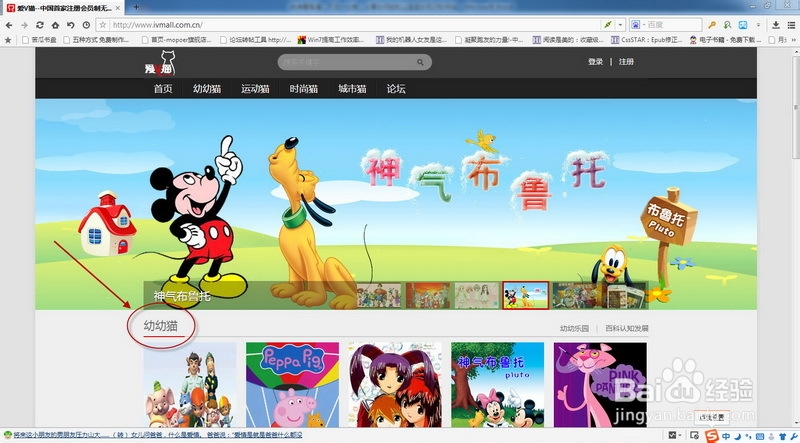Click the browser forward arrow
The width and height of the screenshot is (800, 443).
coord(24,25)
